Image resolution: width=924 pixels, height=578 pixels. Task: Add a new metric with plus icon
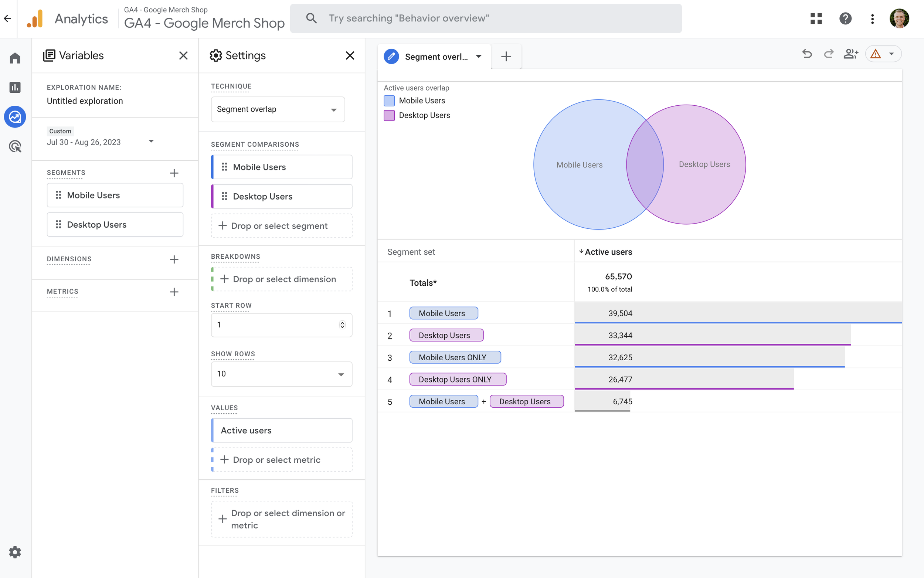174,292
